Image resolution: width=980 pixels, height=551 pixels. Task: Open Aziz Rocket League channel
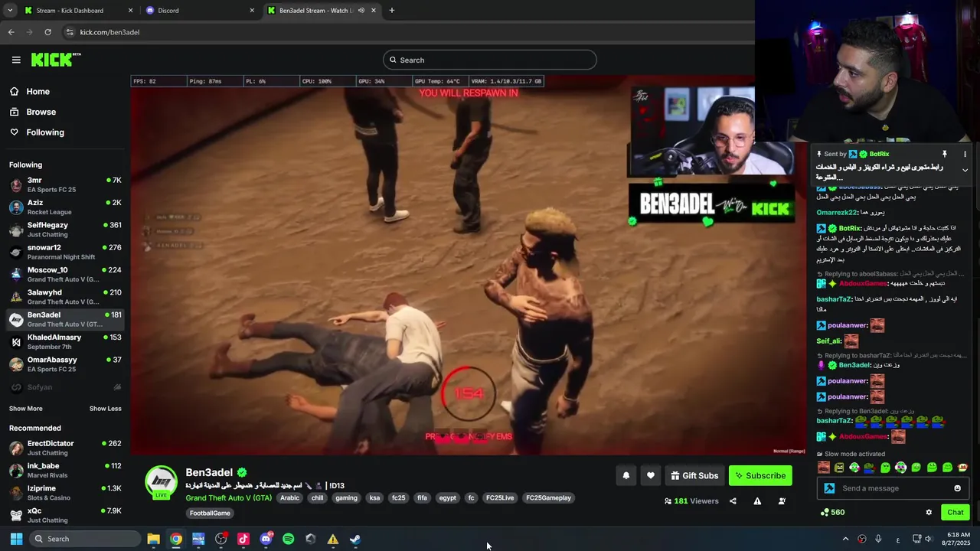click(x=65, y=207)
